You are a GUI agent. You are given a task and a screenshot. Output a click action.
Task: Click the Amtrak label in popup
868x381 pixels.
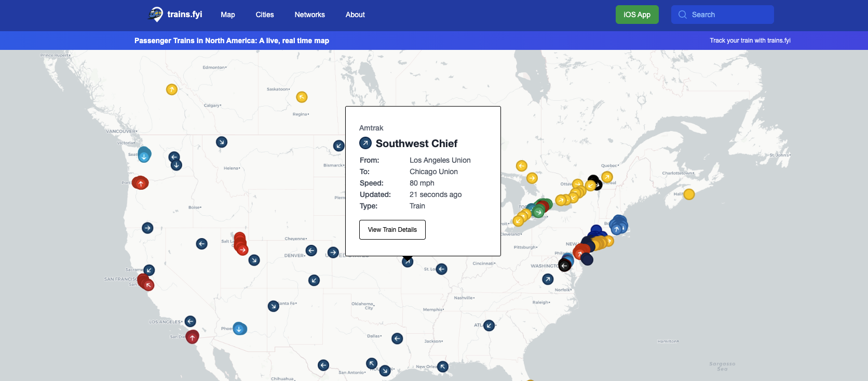[371, 128]
